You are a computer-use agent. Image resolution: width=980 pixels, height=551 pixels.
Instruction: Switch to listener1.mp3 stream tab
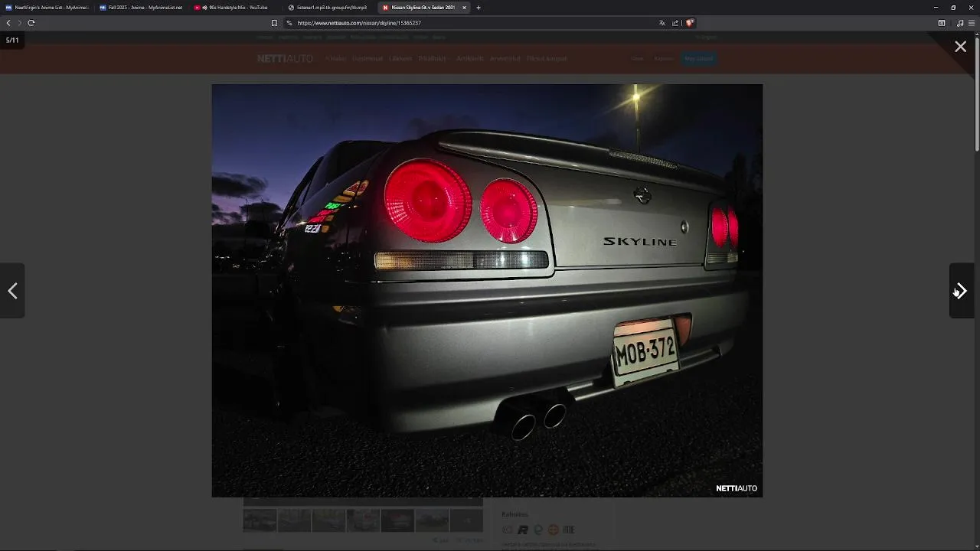(329, 8)
